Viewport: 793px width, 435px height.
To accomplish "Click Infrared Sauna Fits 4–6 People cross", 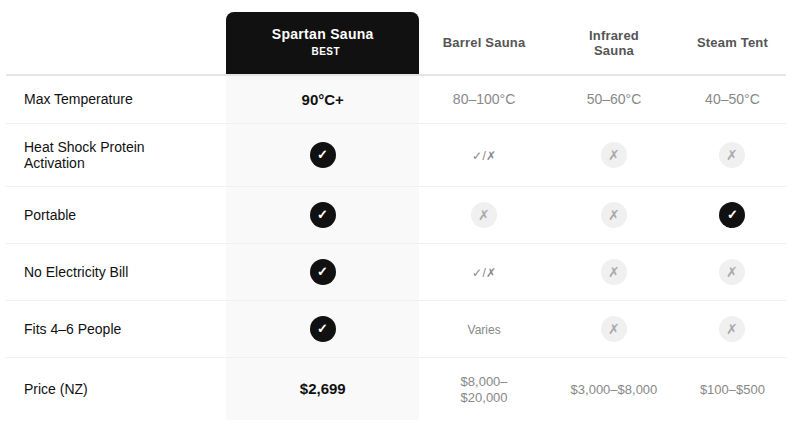I will coord(614,329).
